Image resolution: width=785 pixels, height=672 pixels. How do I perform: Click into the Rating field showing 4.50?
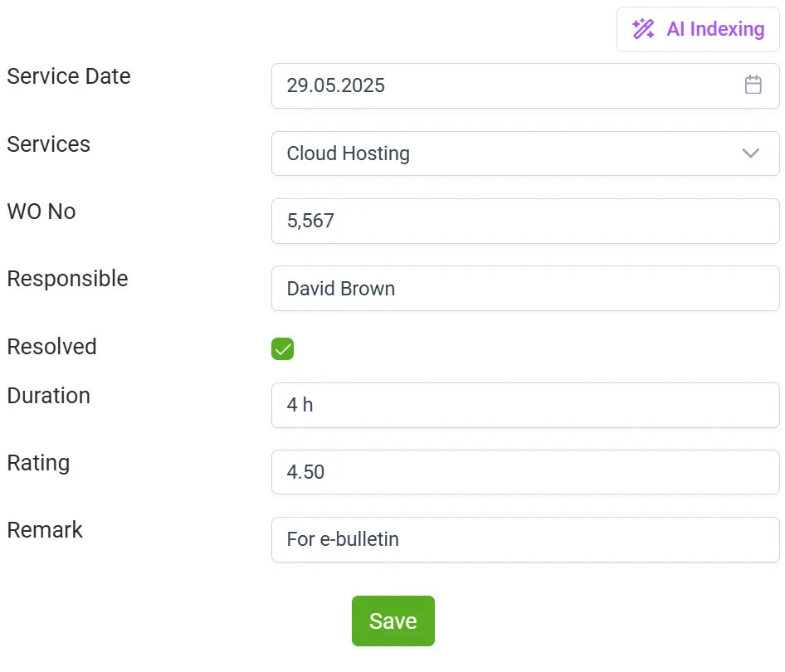coord(524,472)
